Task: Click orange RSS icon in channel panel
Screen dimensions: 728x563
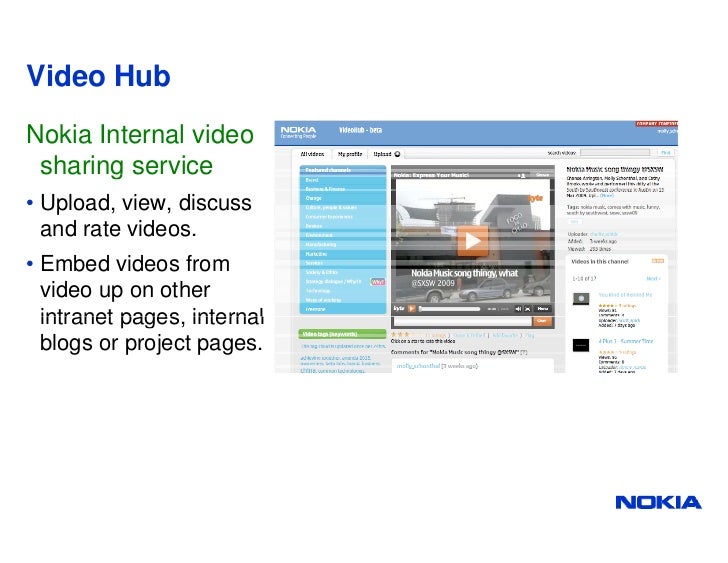Action: 658,261
